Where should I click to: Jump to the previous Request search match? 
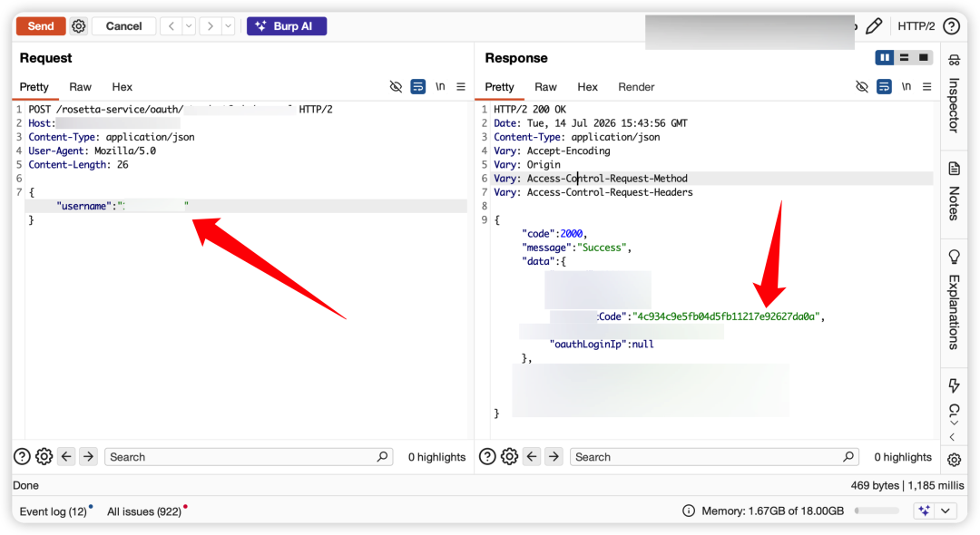(x=66, y=457)
